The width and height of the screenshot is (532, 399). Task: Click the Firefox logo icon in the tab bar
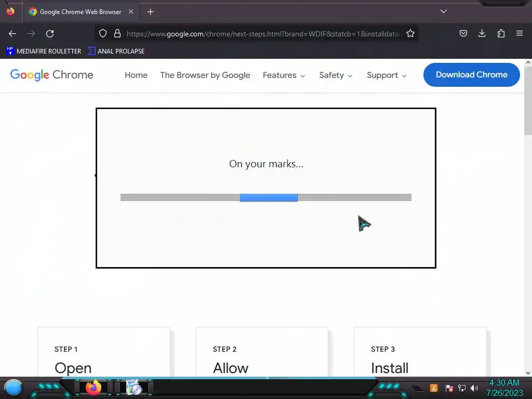[x=10, y=11]
